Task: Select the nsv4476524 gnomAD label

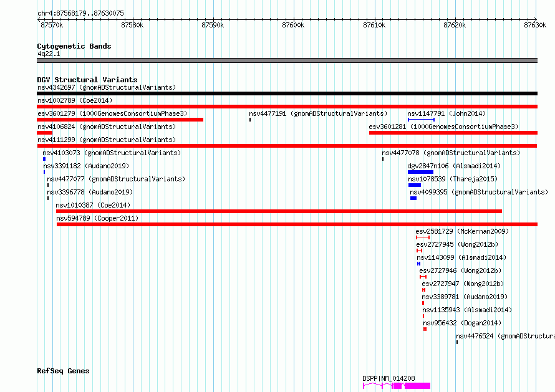Action: pos(506,336)
